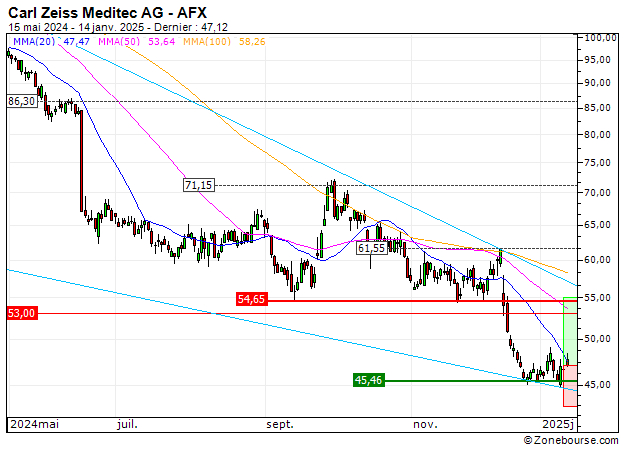
Task: Click the juil. time axis label
Action: coord(127,424)
